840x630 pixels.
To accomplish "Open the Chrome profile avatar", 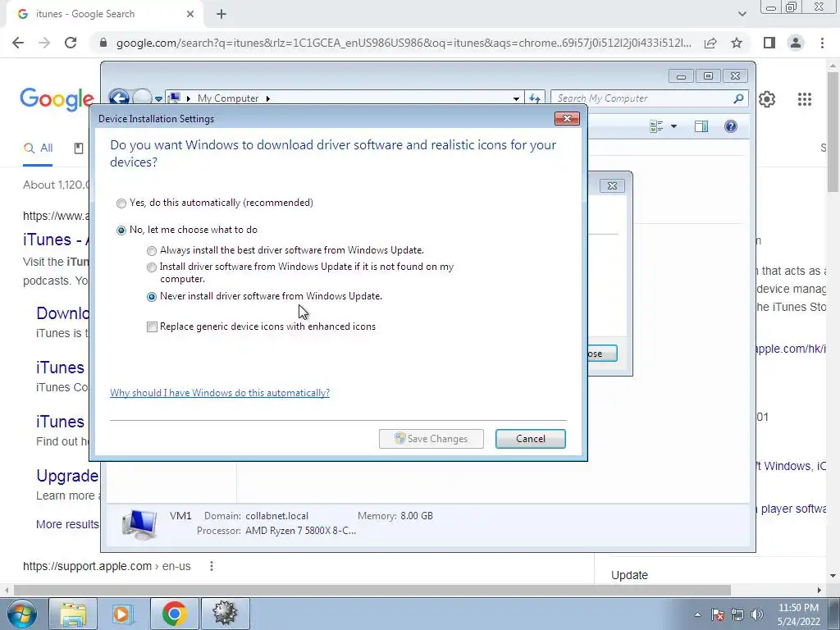I will click(796, 43).
